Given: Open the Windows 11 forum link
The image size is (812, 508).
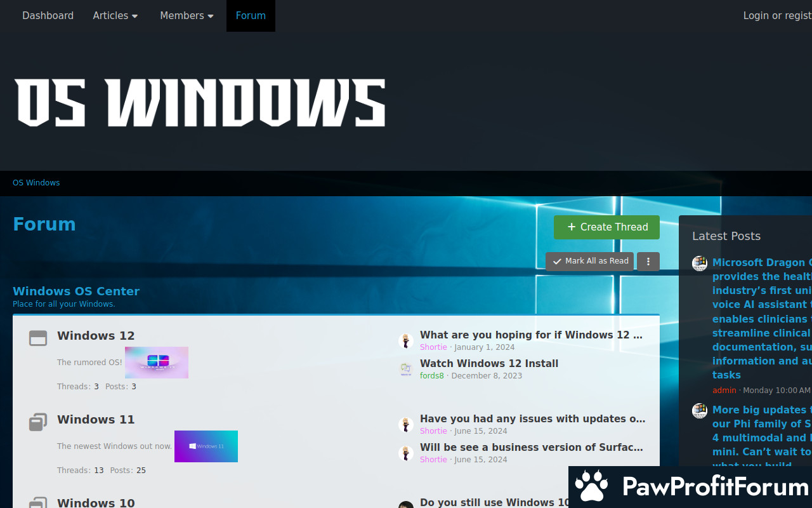Looking at the screenshot, I should (96, 420).
